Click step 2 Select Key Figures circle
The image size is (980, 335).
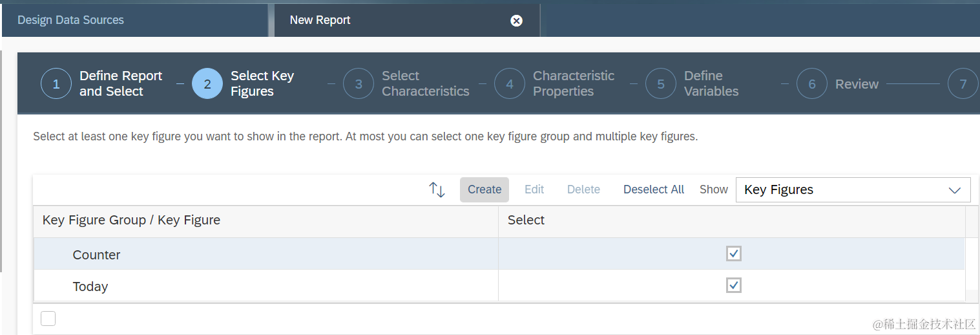point(207,84)
